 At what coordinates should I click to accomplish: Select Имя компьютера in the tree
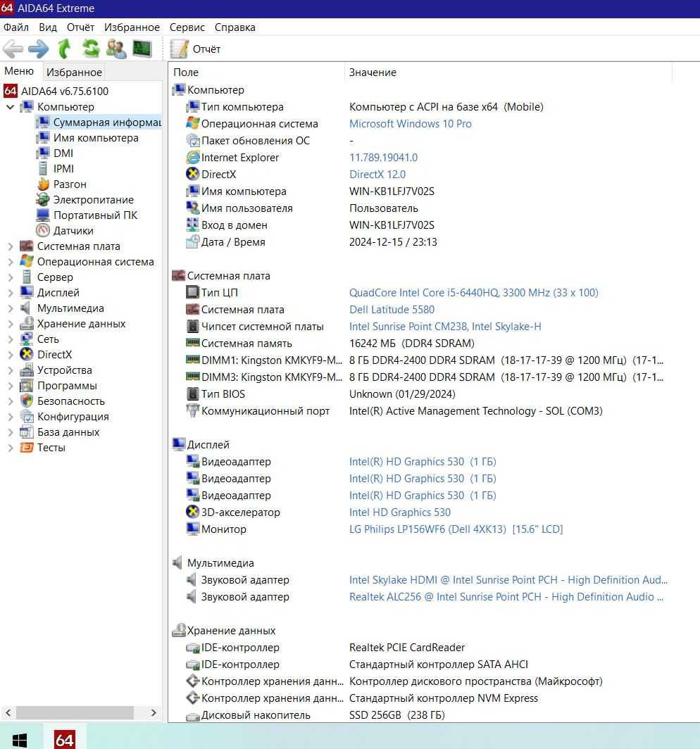point(96,137)
